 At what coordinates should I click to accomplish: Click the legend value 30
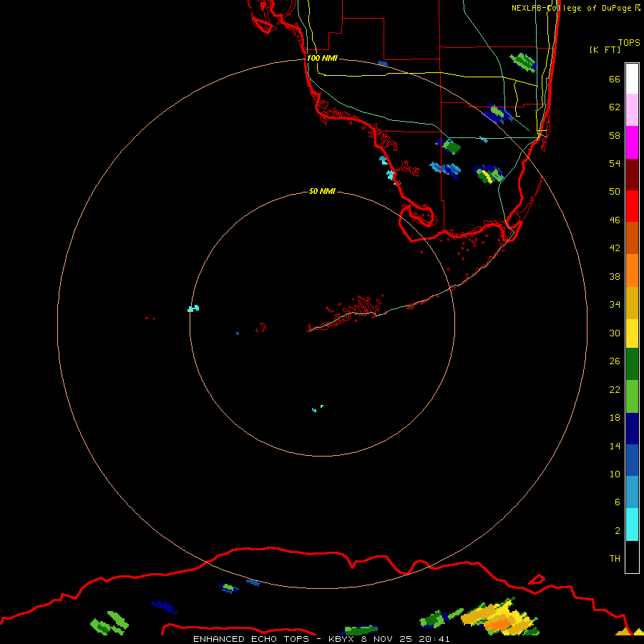click(615, 333)
